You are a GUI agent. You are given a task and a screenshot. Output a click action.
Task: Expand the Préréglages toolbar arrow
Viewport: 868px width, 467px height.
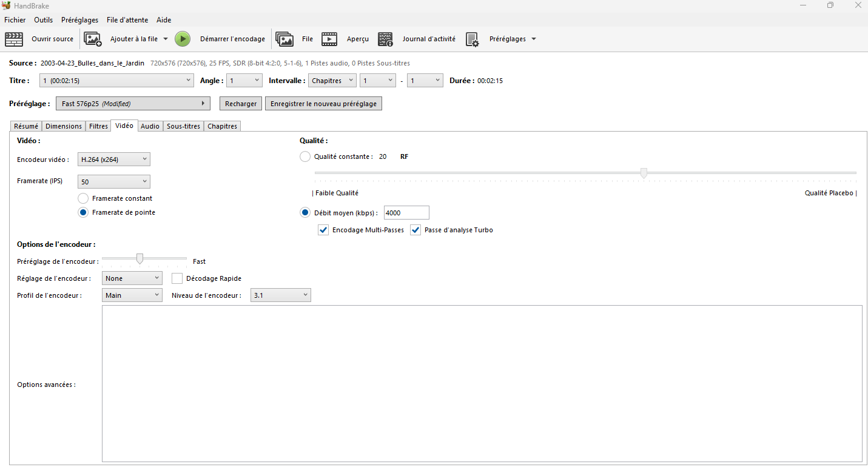tap(534, 39)
